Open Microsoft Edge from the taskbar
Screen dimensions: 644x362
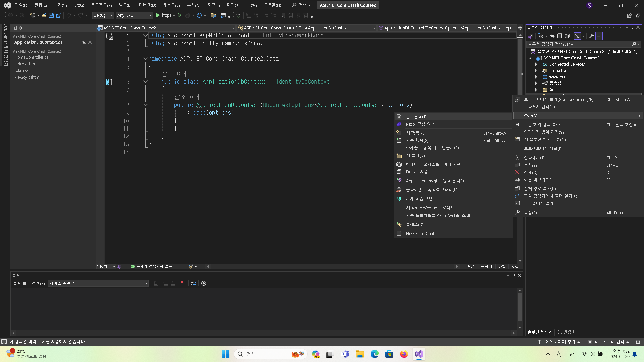point(374,354)
